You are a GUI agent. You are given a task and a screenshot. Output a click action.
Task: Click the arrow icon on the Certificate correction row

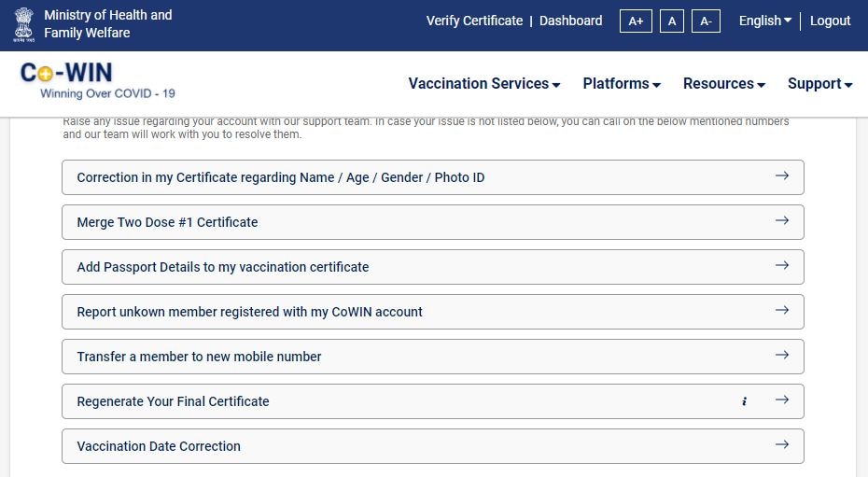click(781, 176)
